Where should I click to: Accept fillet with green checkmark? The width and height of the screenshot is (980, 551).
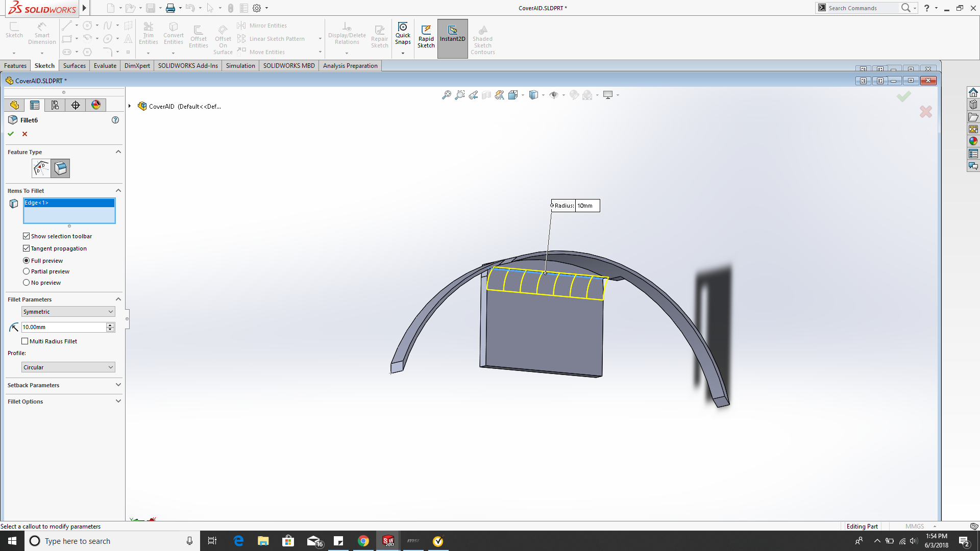coord(11,134)
